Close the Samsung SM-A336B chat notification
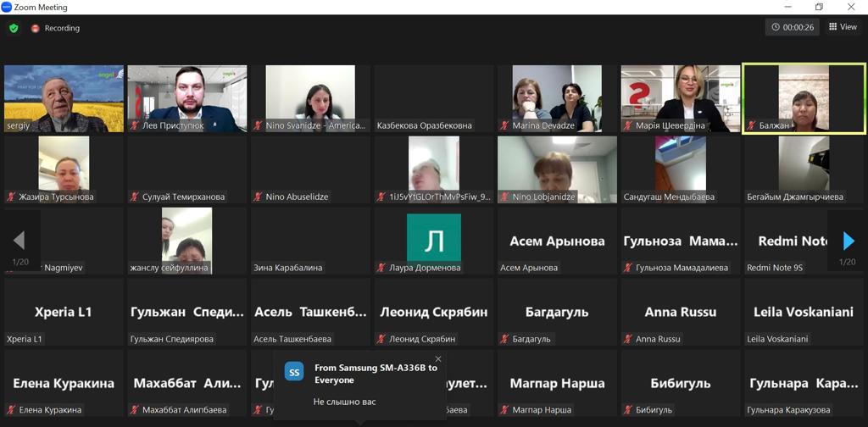This screenshot has height=427, width=868. (438, 359)
